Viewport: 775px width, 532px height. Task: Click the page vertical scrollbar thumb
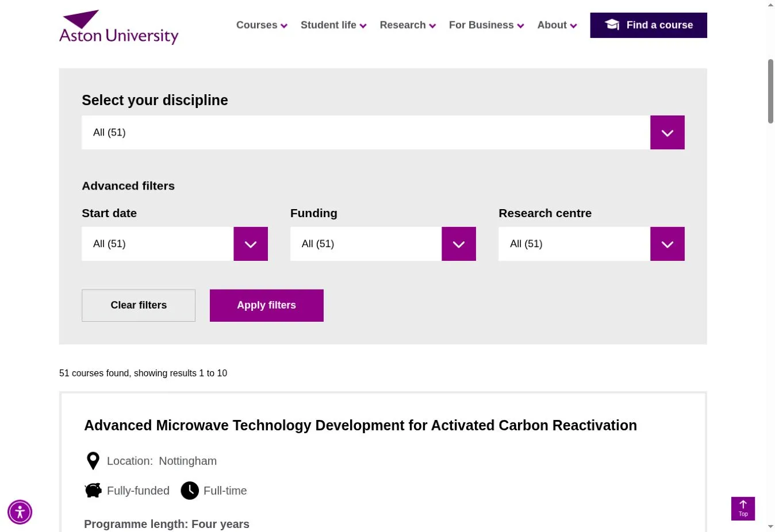click(770, 91)
